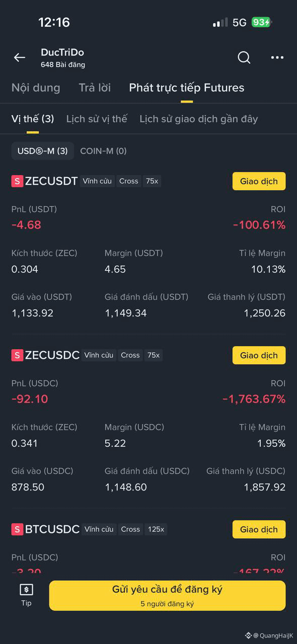Screen dimensions: 297x644
Task: Select the USDⓈ-M (3) filter
Action: pyautogui.click(x=43, y=151)
